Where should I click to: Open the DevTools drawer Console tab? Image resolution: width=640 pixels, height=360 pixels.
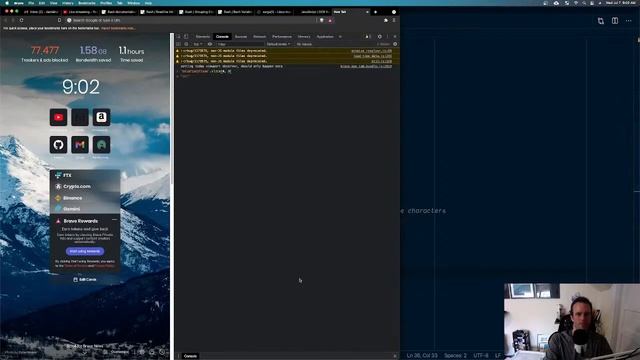pyautogui.click(x=190, y=356)
